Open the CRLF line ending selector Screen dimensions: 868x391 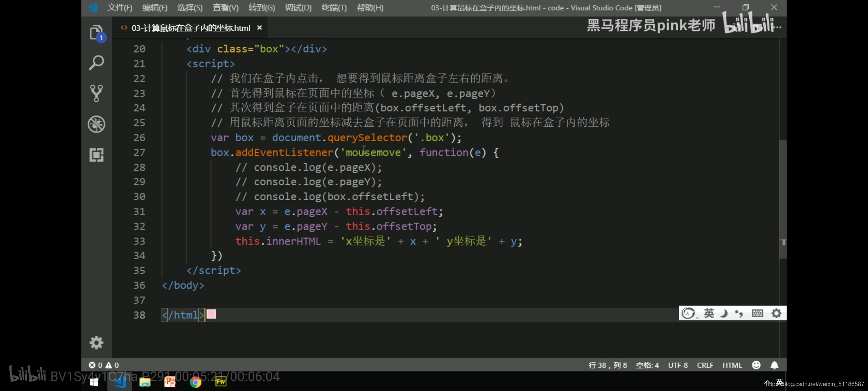(x=705, y=365)
